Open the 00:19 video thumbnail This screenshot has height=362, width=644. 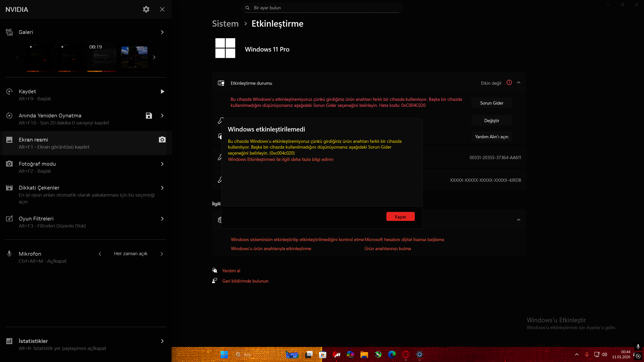[x=102, y=58]
